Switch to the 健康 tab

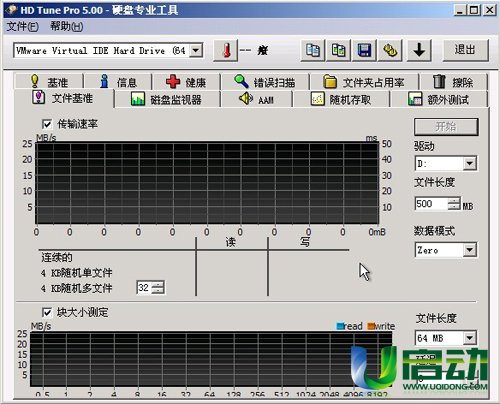point(186,82)
